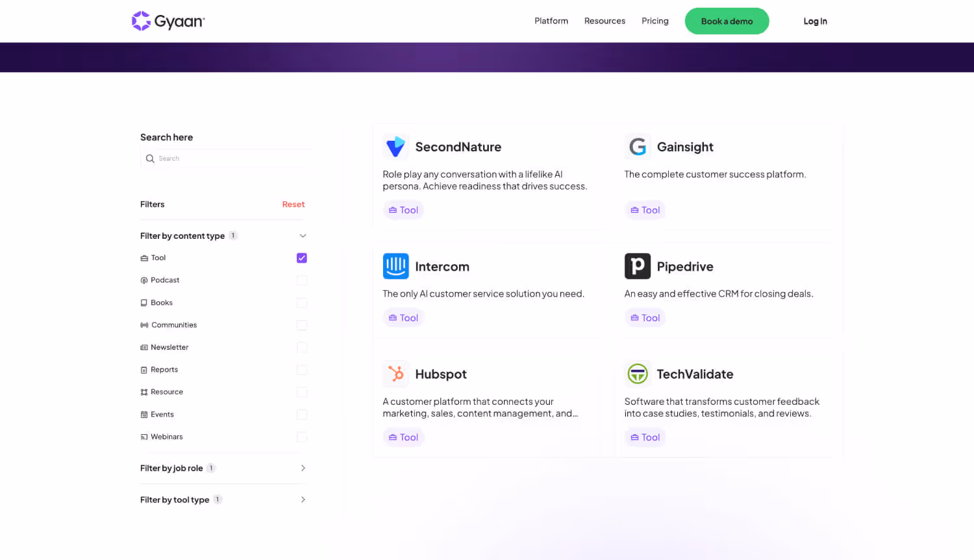Click the Newsletter filter icon

click(x=144, y=348)
